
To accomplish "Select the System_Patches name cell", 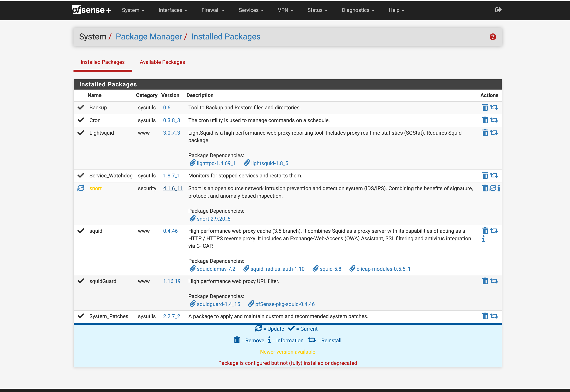I will 109,316.
